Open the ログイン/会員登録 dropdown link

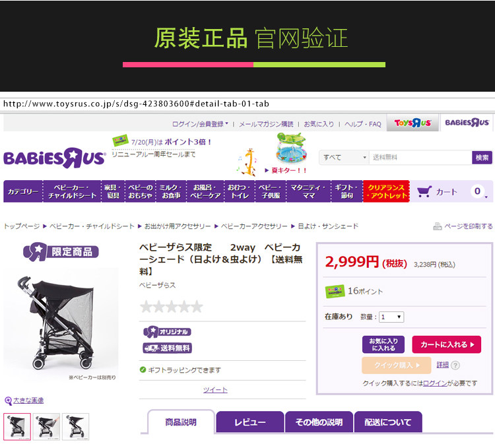tap(200, 124)
